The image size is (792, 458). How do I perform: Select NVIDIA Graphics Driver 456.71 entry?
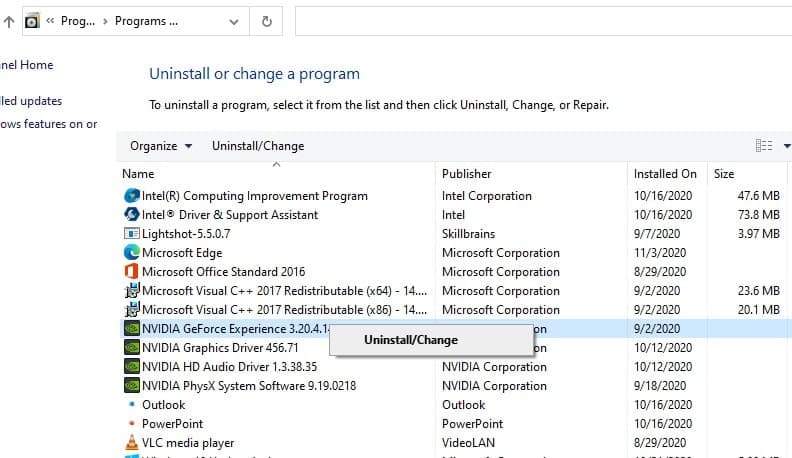pyautogui.click(x=220, y=348)
